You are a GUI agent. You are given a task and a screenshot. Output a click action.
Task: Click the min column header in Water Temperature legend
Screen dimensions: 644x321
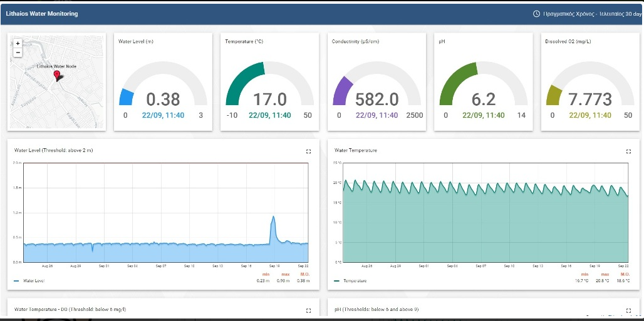(x=584, y=274)
